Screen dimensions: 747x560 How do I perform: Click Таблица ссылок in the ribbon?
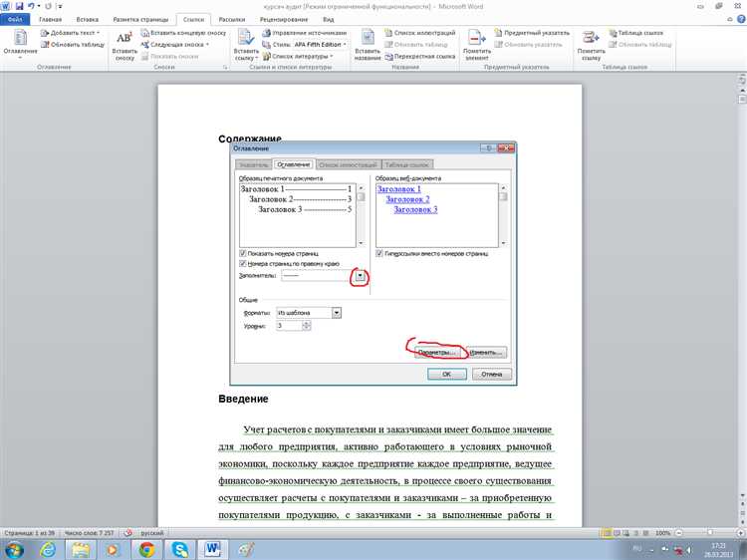click(x=636, y=33)
